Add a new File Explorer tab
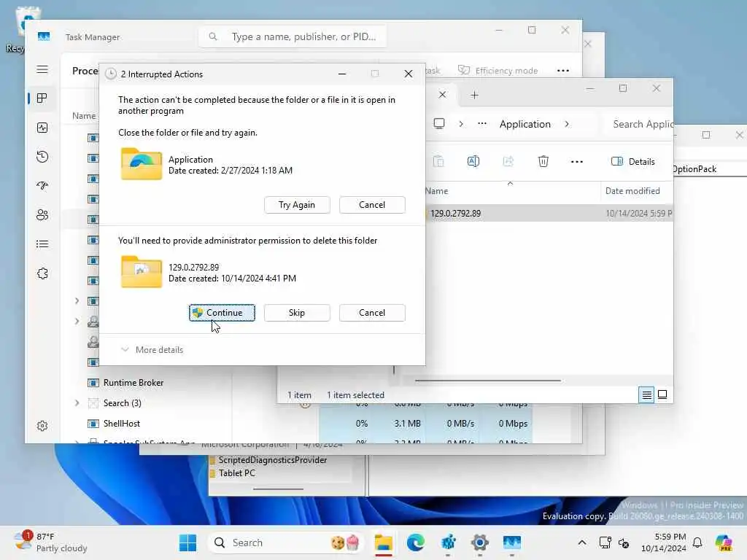 [474, 96]
